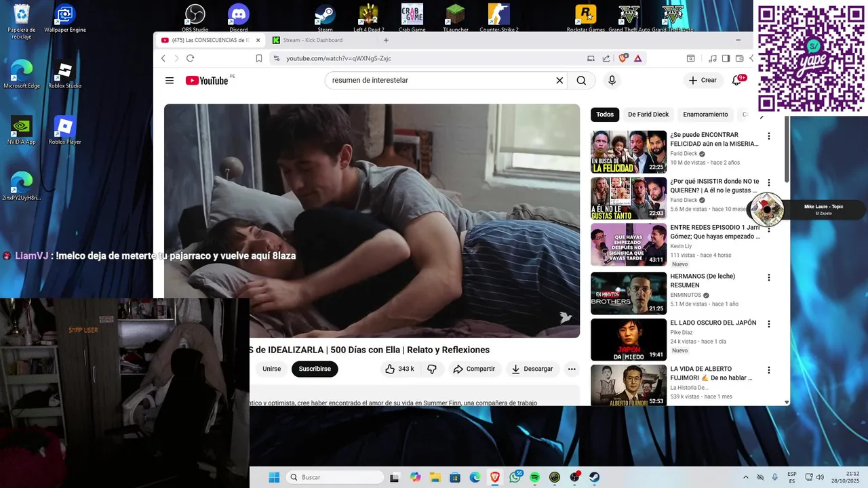Open Brave Rewards triangle icon
This screenshot has width=868, height=488.
coord(638,58)
